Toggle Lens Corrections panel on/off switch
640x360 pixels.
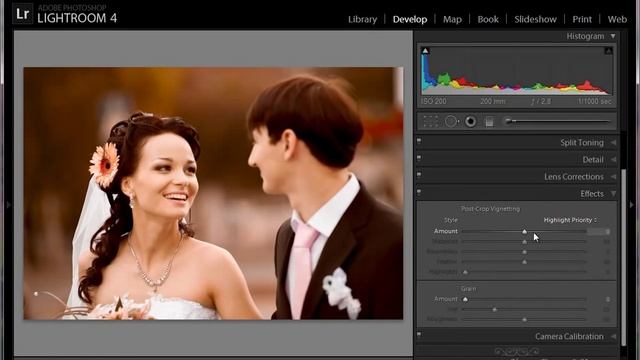[x=419, y=174]
